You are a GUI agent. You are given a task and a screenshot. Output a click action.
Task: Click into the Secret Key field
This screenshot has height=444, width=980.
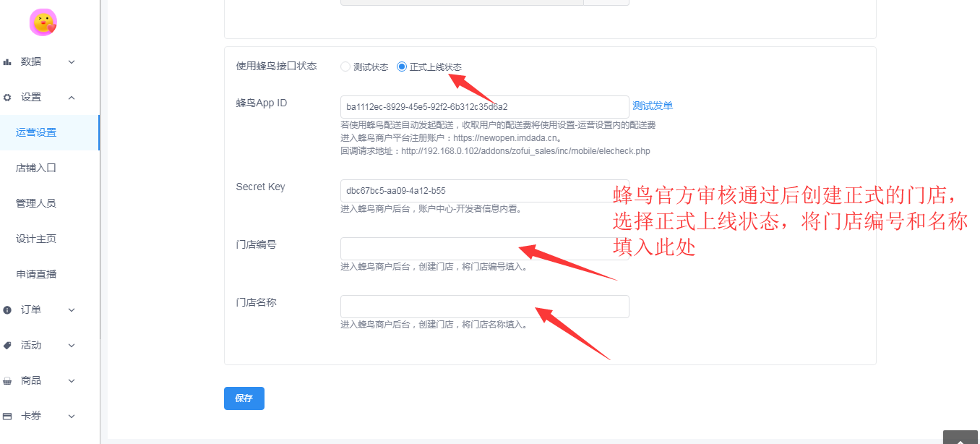coord(485,191)
